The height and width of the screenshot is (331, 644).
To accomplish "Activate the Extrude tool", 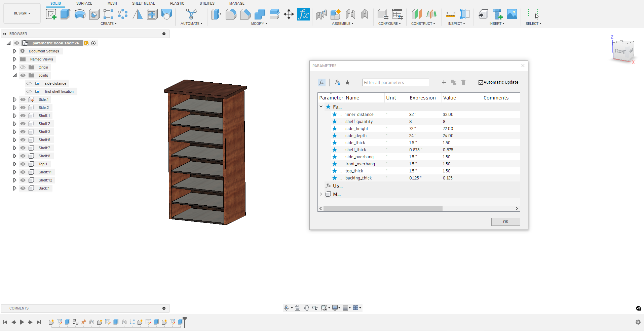I will click(x=65, y=14).
